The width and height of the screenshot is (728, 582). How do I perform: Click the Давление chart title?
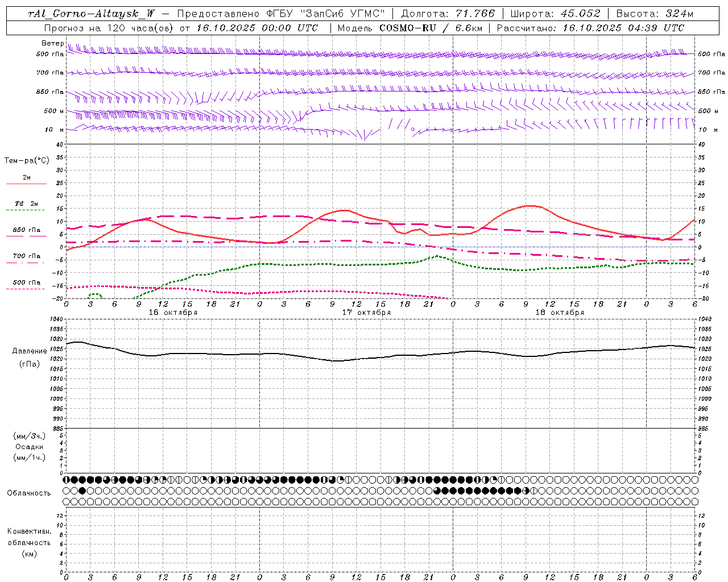point(30,351)
